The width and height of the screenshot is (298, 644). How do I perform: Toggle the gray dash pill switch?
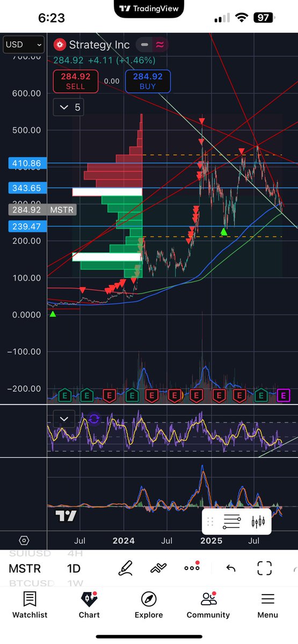(143, 45)
